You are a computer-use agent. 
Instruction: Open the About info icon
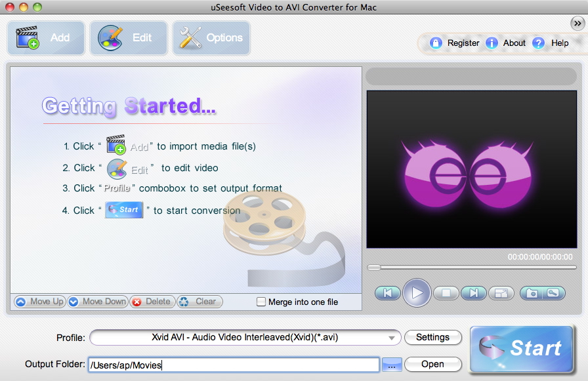tap(492, 43)
